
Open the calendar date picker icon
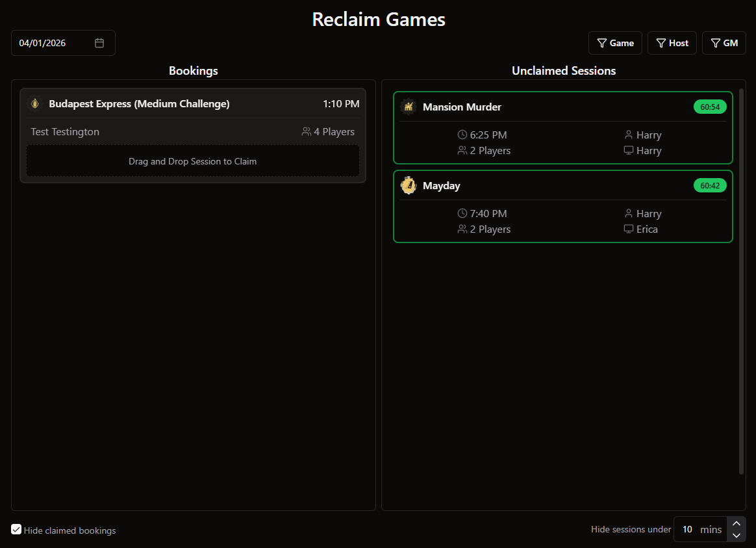pos(99,43)
